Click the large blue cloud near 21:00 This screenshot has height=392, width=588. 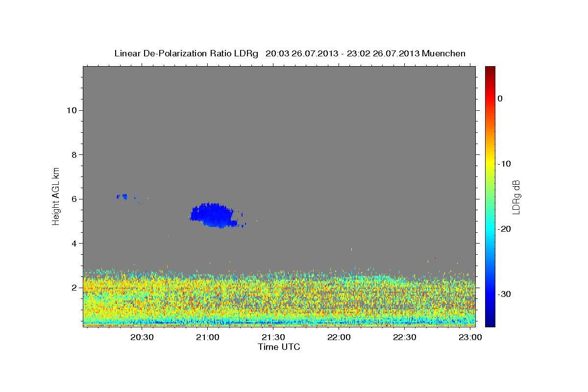coord(214,215)
